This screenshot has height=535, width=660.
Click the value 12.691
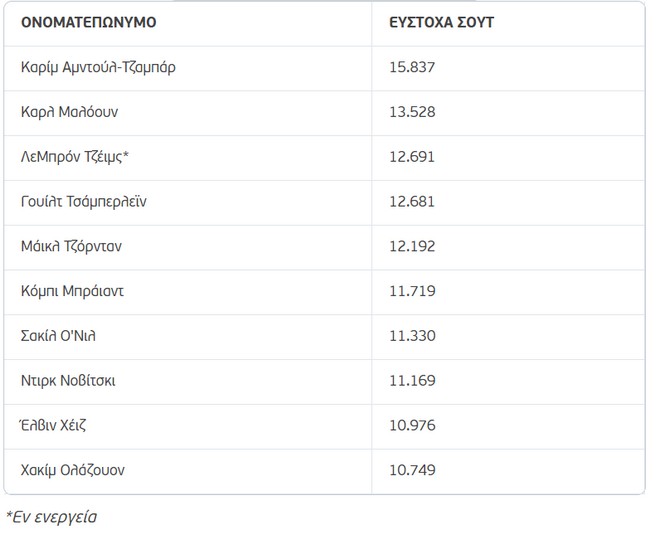[412, 157]
